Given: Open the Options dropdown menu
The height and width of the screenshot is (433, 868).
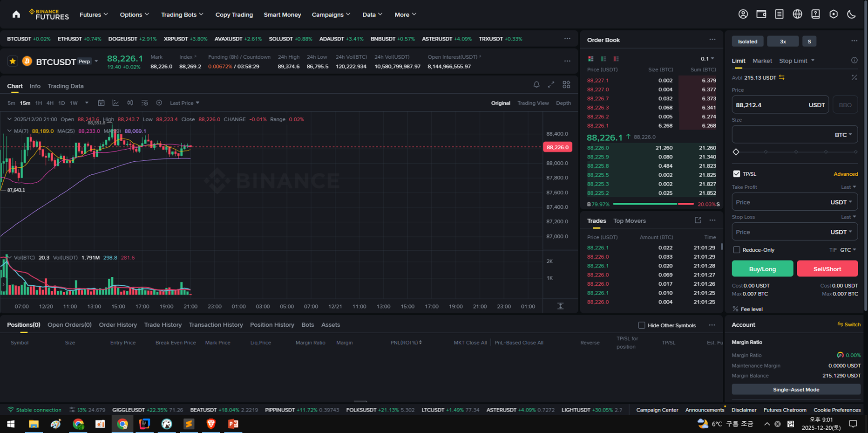Looking at the screenshot, I should [135, 14].
